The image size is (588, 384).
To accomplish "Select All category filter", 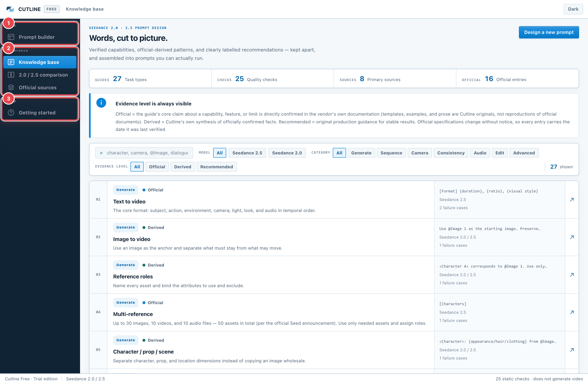I will (339, 153).
